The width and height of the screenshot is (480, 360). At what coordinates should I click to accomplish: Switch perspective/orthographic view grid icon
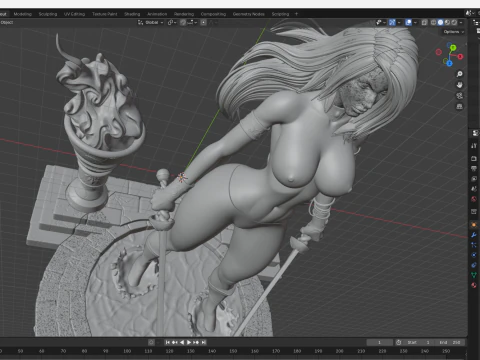pyautogui.click(x=459, y=106)
